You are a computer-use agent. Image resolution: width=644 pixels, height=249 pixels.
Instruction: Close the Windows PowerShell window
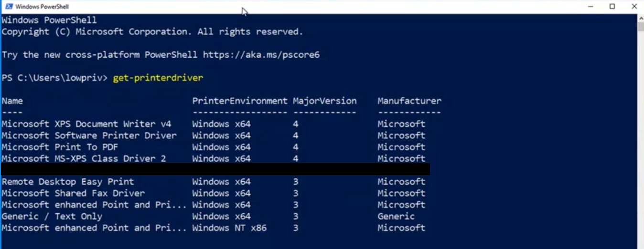pyautogui.click(x=634, y=7)
